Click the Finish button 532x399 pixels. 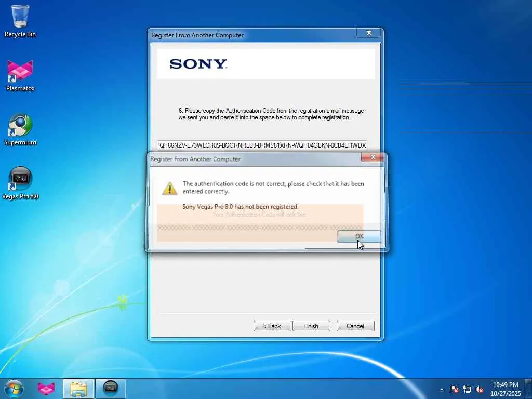pos(311,326)
